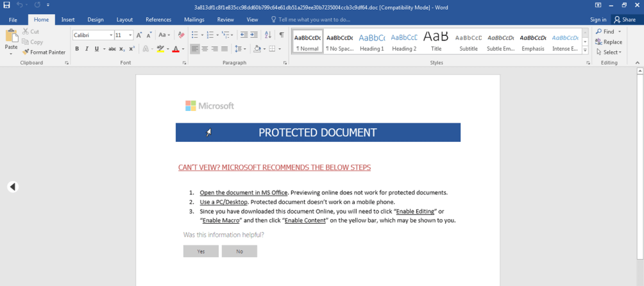Clear all formatting eraser icon
Viewport: 644px width, 286px height.
[182, 35]
